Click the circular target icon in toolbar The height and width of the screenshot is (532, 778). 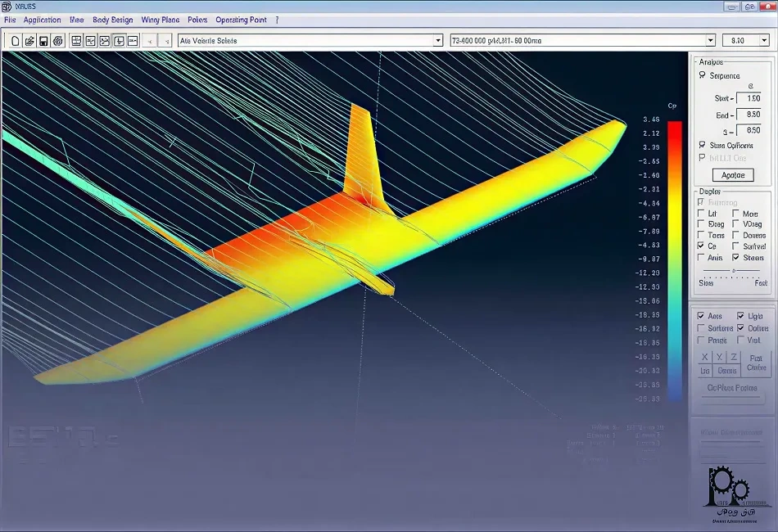pyautogui.click(x=58, y=40)
